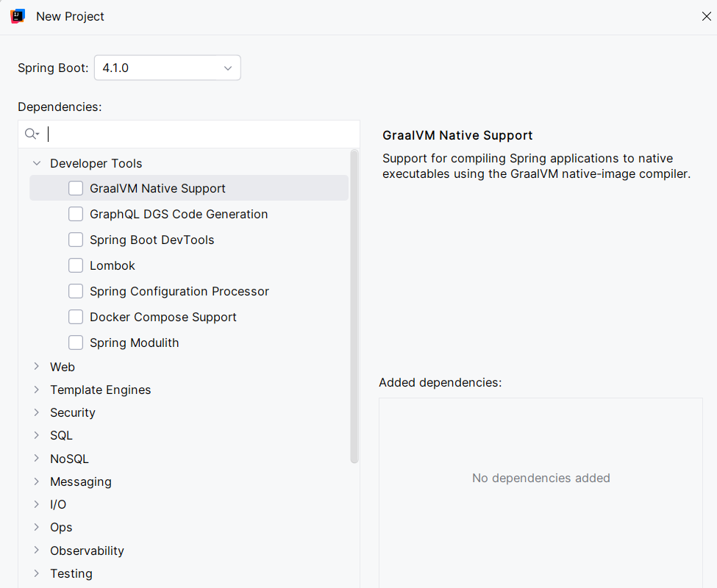Collapse the Developer Tools category
Screen dimensions: 717x588
tap(37, 163)
